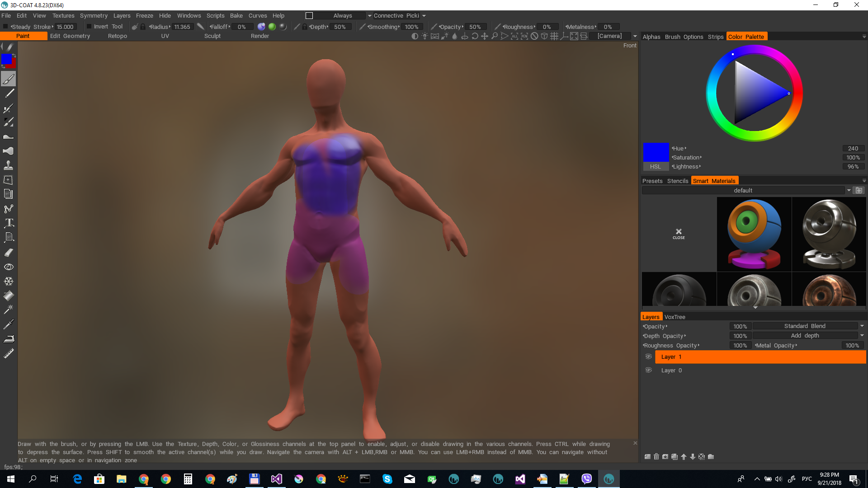Add new smart materials folder button

pyautogui.click(x=859, y=190)
